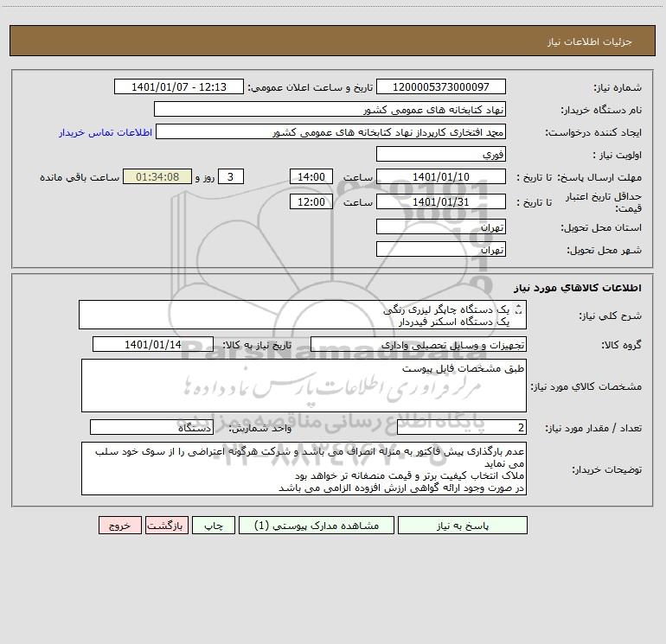Click the countdown timer 01:34:08

(157, 176)
